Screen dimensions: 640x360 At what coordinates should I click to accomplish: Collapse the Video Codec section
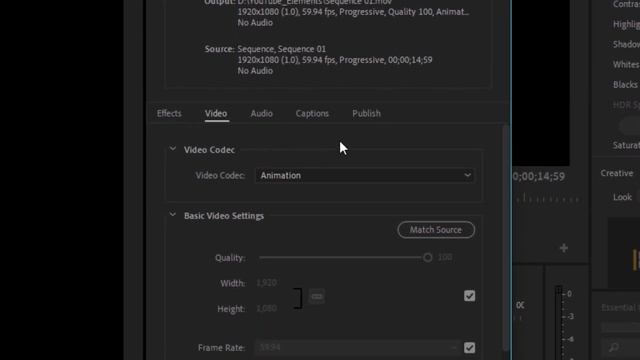[173, 149]
